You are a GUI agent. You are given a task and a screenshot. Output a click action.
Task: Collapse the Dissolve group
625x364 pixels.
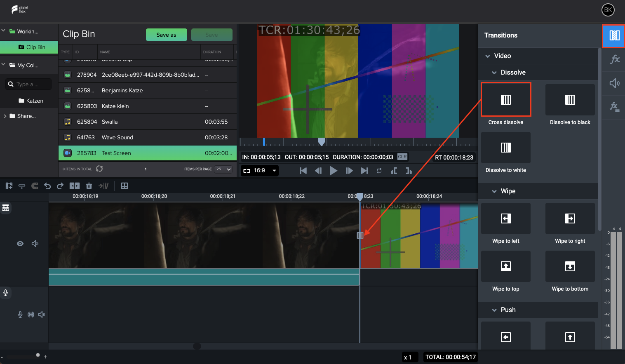[494, 73]
